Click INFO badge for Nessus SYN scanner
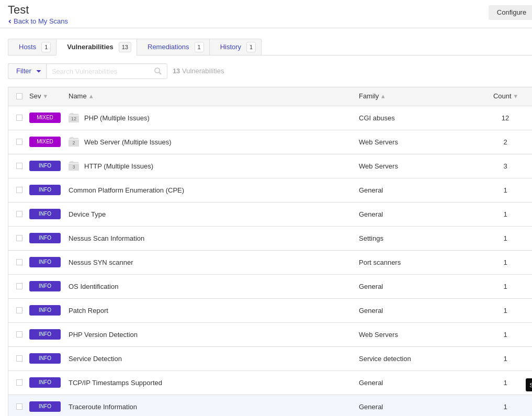 pos(45,262)
